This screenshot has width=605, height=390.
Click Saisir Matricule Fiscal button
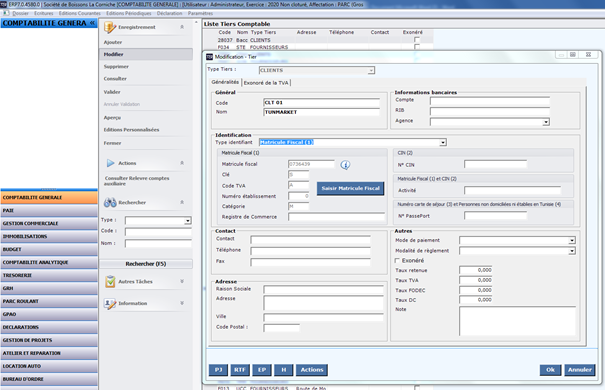point(350,188)
